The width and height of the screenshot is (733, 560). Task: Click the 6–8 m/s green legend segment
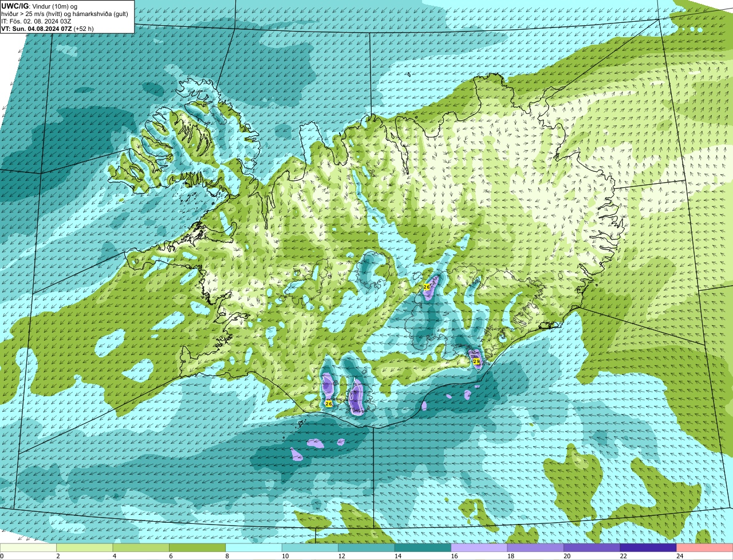pos(198,548)
